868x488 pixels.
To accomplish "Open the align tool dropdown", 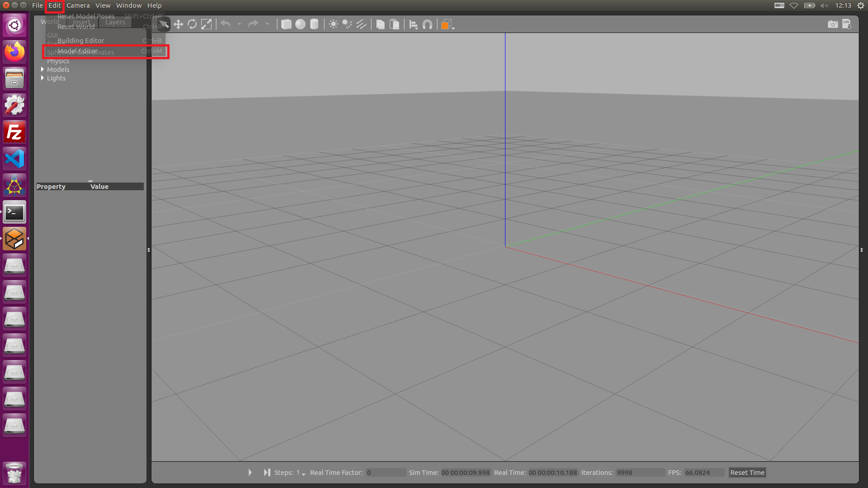I will click(413, 25).
